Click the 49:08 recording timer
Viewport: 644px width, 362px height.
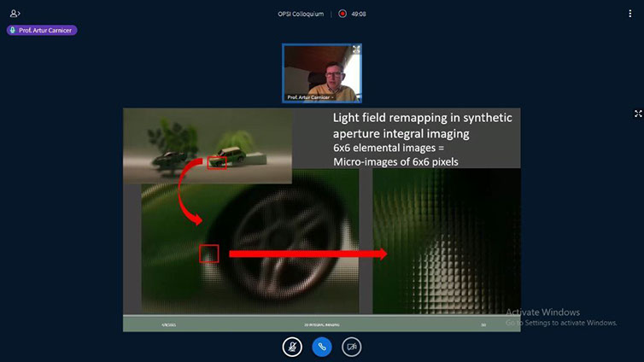(360, 14)
